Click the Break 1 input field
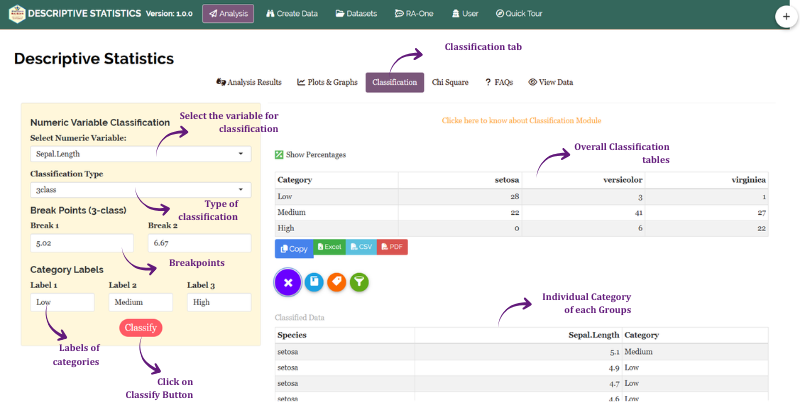 82,243
